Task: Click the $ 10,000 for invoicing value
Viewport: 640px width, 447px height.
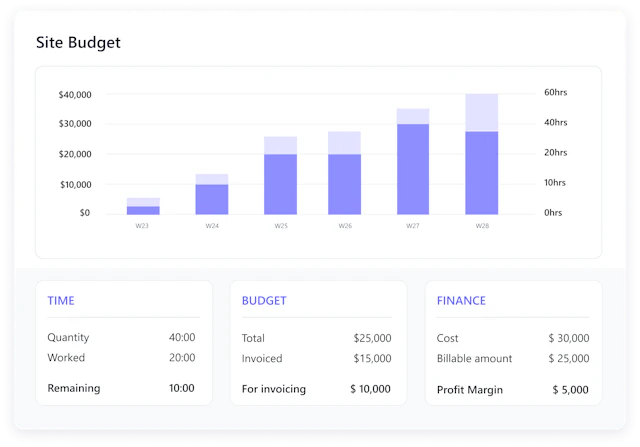Action: click(371, 389)
